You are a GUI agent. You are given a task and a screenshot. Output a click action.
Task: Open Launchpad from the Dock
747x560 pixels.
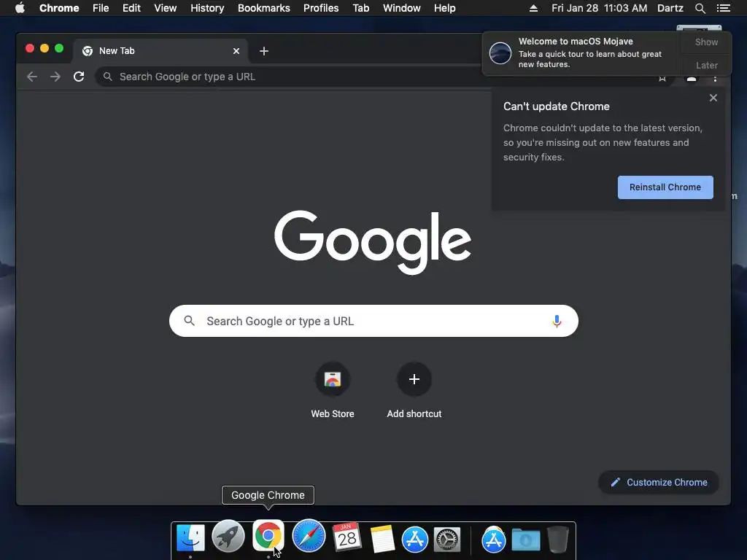pos(228,537)
